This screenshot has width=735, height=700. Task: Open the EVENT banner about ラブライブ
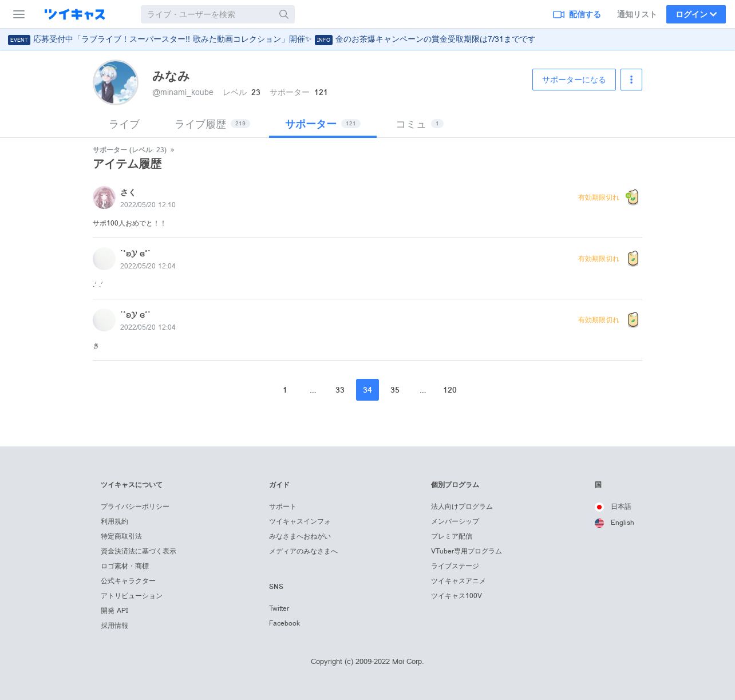(160, 39)
